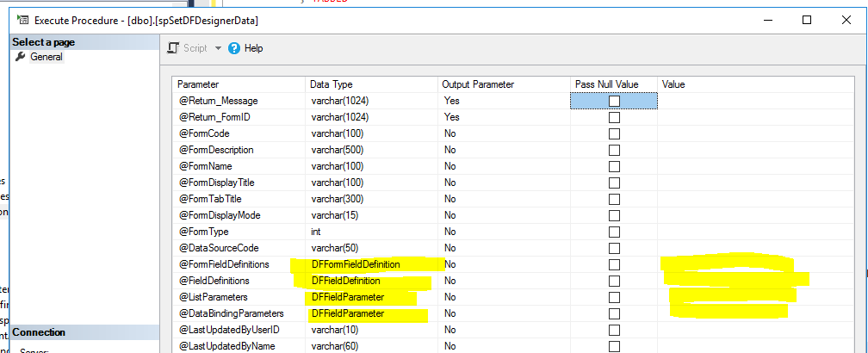Maximize the Execute Procedure window
This screenshot has width=868, height=353.
807,20
